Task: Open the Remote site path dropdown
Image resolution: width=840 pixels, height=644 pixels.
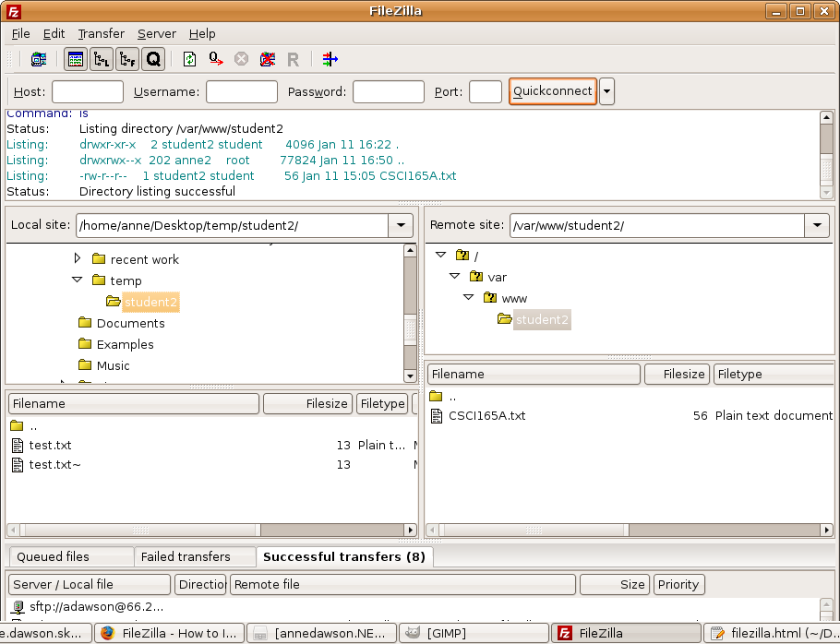Action: pyautogui.click(x=817, y=225)
